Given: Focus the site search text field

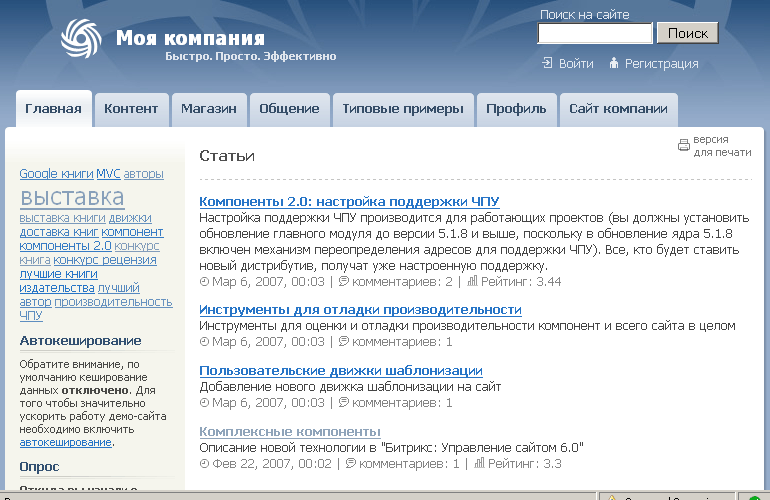Looking at the screenshot, I should pos(595,33).
